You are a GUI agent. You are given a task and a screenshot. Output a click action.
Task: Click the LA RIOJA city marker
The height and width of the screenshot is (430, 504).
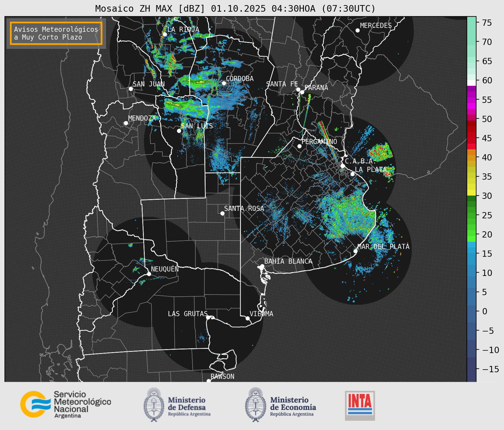coord(165,34)
